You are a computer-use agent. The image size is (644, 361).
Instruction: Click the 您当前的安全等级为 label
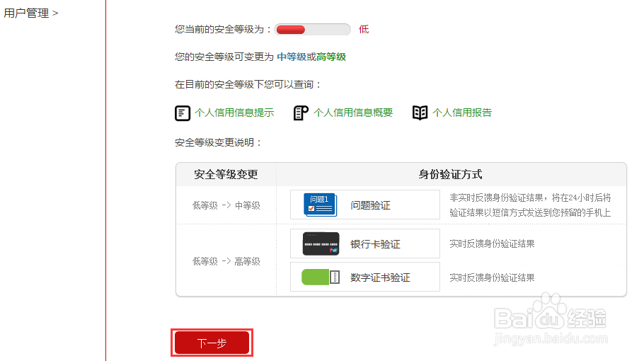[x=223, y=29]
